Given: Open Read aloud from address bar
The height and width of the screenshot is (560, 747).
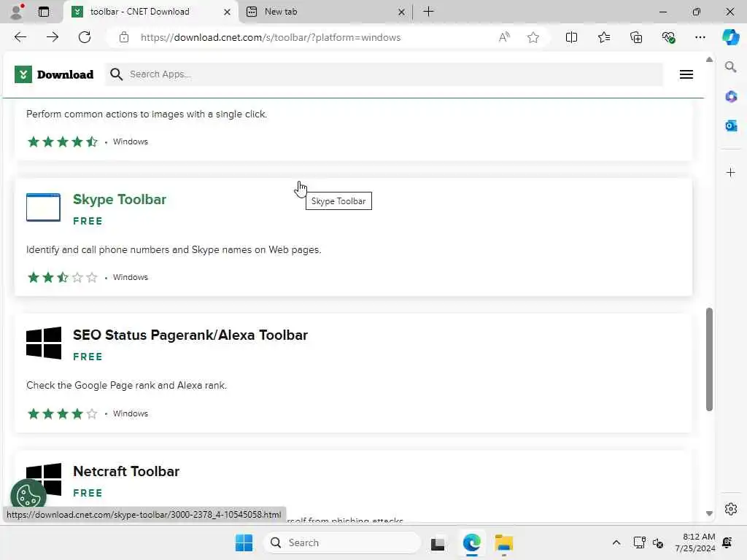Looking at the screenshot, I should (x=504, y=37).
